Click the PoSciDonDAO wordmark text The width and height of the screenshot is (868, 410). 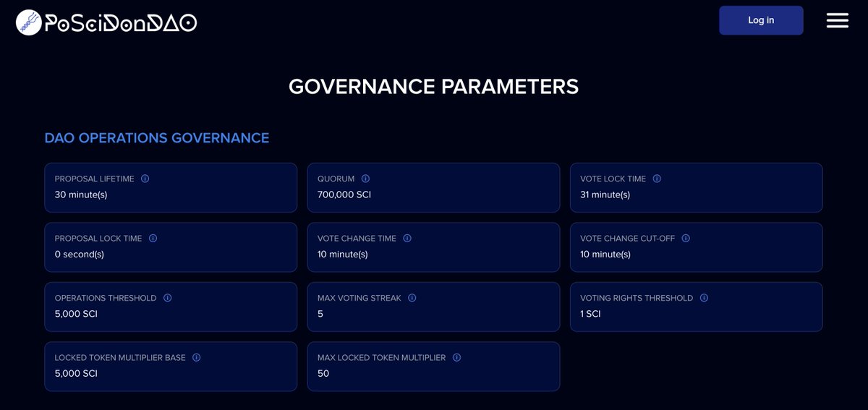[121, 23]
